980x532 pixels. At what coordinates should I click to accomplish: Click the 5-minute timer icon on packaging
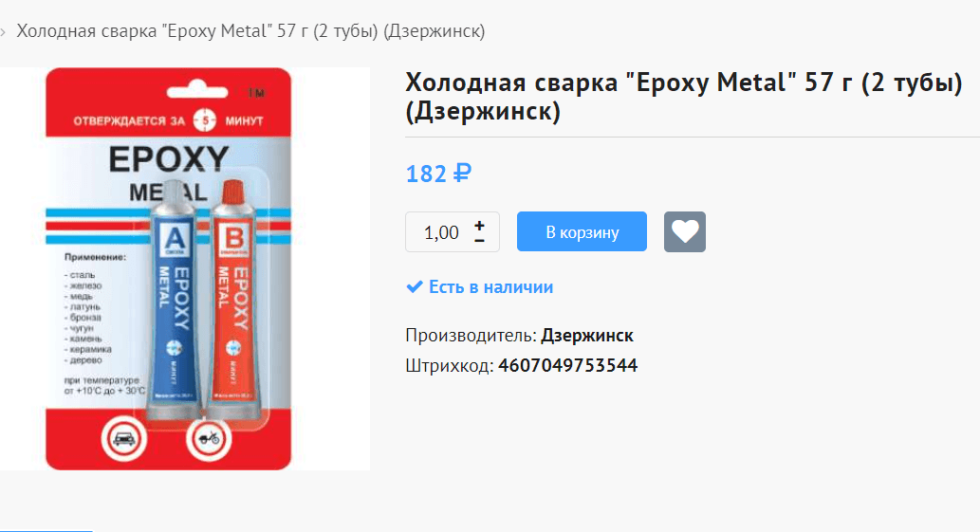pyautogui.click(x=204, y=119)
